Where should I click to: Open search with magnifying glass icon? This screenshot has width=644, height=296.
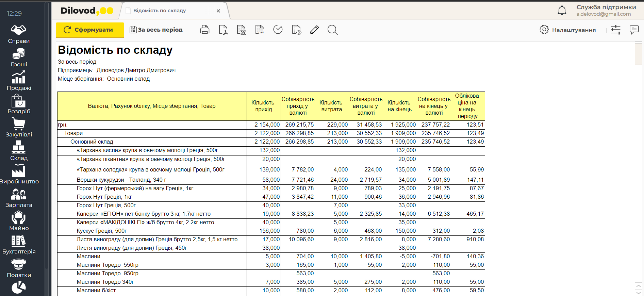pos(332,30)
